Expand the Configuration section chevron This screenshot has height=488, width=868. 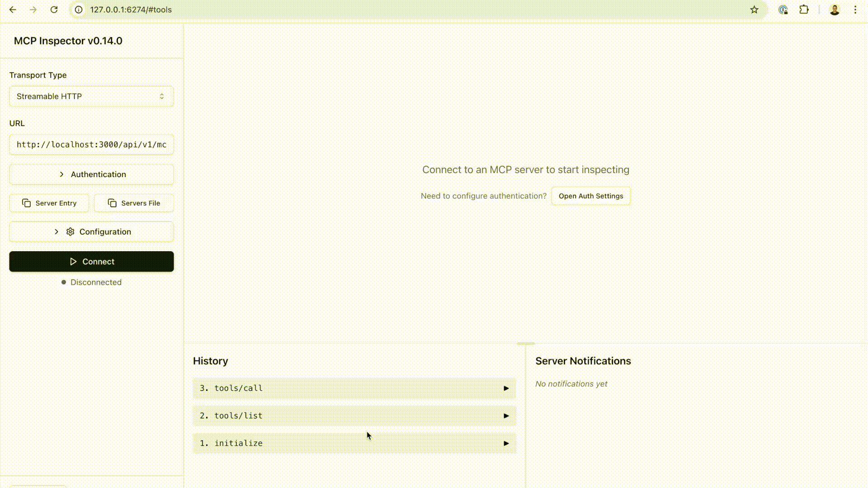pyautogui.click(x=56, y=232)
